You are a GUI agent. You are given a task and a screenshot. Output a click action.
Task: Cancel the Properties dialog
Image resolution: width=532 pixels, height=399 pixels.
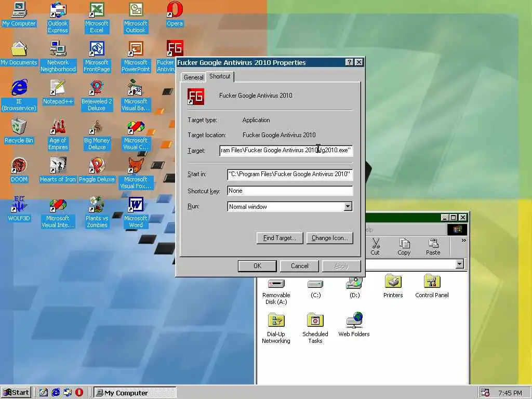tap(300, 266)
